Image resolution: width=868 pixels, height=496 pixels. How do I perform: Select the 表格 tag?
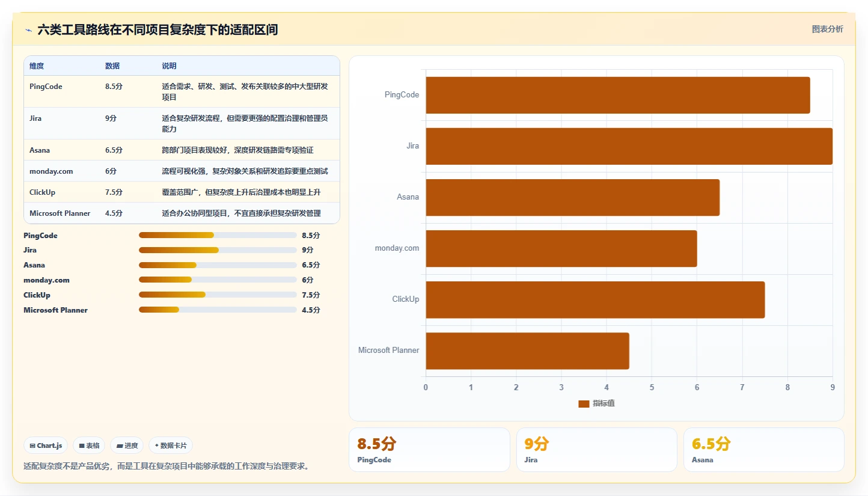tap(89, 445)
